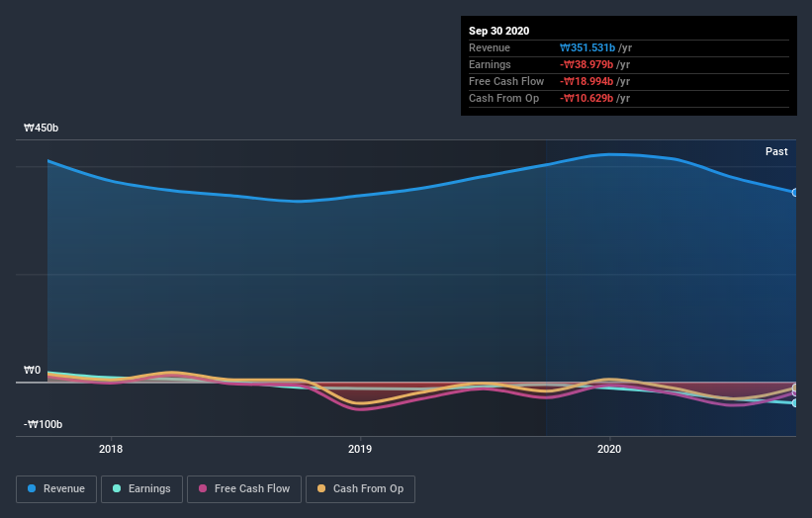Select the Earnings endpoint marker on the chart

point(794,402)
